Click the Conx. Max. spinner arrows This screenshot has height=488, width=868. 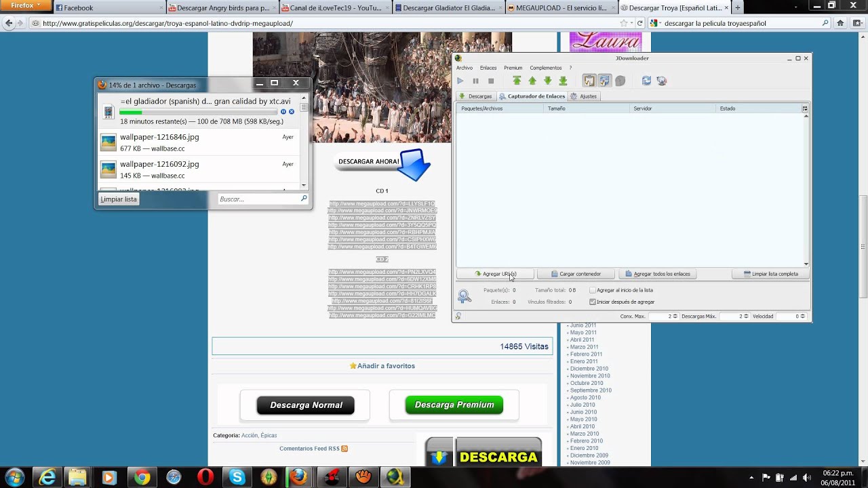point(675,316)
